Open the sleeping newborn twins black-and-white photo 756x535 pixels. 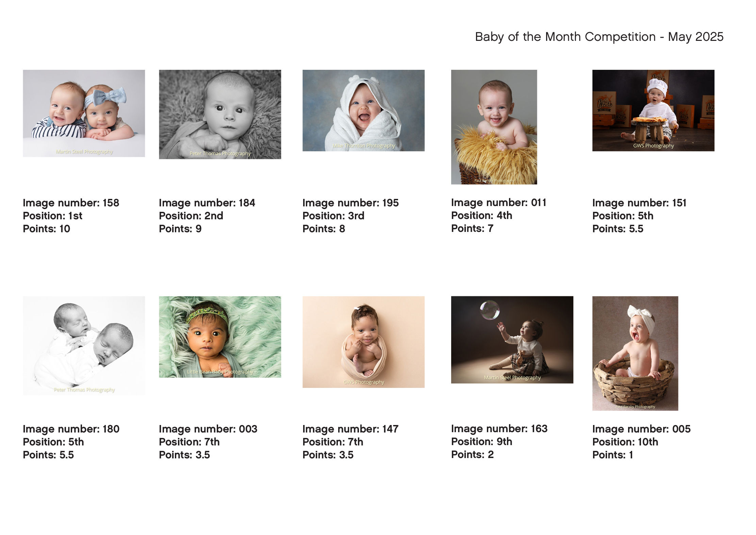point(84,345)
